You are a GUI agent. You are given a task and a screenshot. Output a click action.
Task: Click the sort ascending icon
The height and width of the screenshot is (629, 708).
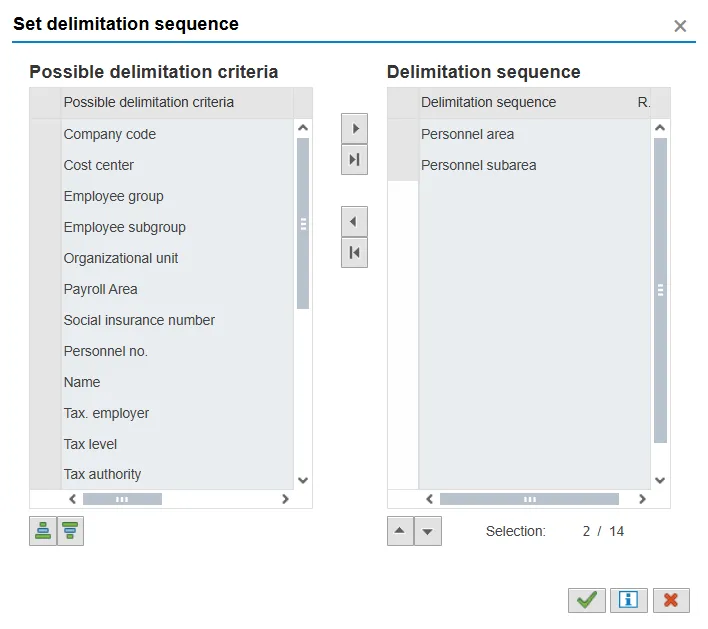43,531
